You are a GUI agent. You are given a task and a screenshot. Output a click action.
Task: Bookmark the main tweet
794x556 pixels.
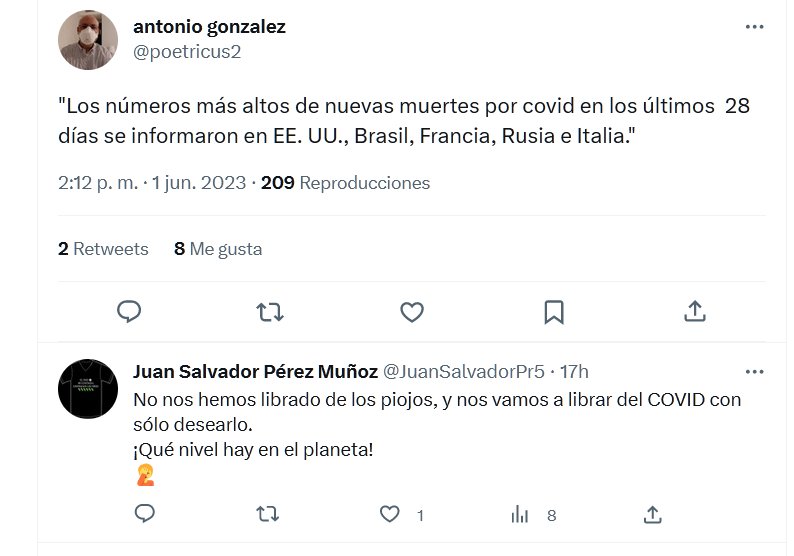[x=553, y=312]
